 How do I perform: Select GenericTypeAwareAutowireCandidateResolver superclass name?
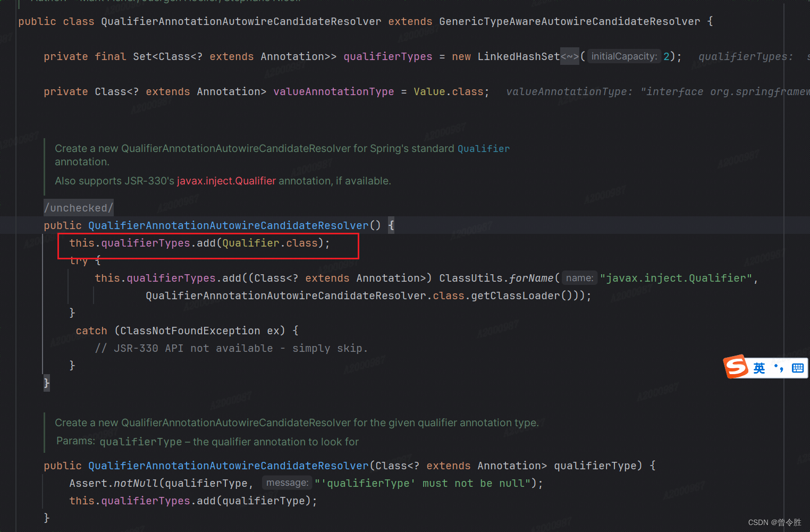click(570, 21)
